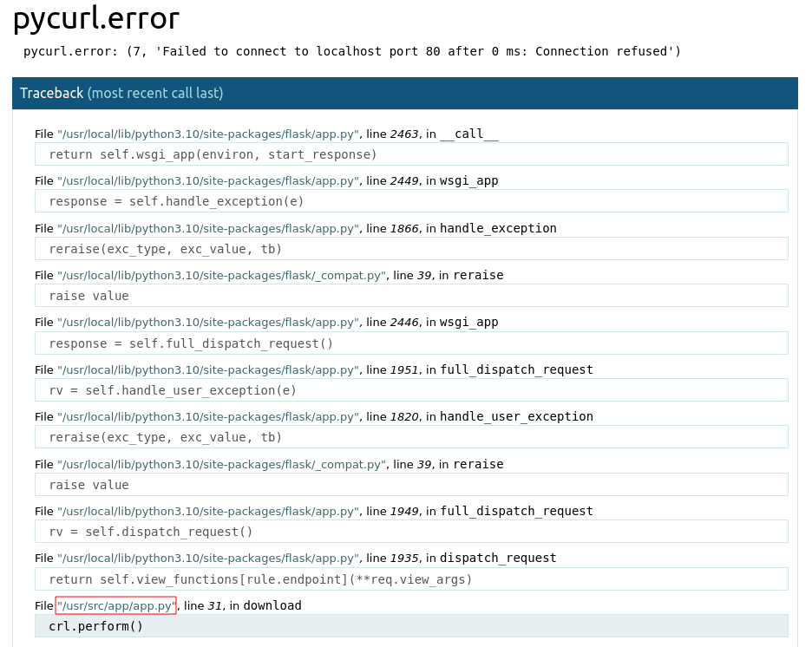Select the frame at line 1820 in handle_user_exception
This screenshot has height=647, width=812.
(314, 416)
